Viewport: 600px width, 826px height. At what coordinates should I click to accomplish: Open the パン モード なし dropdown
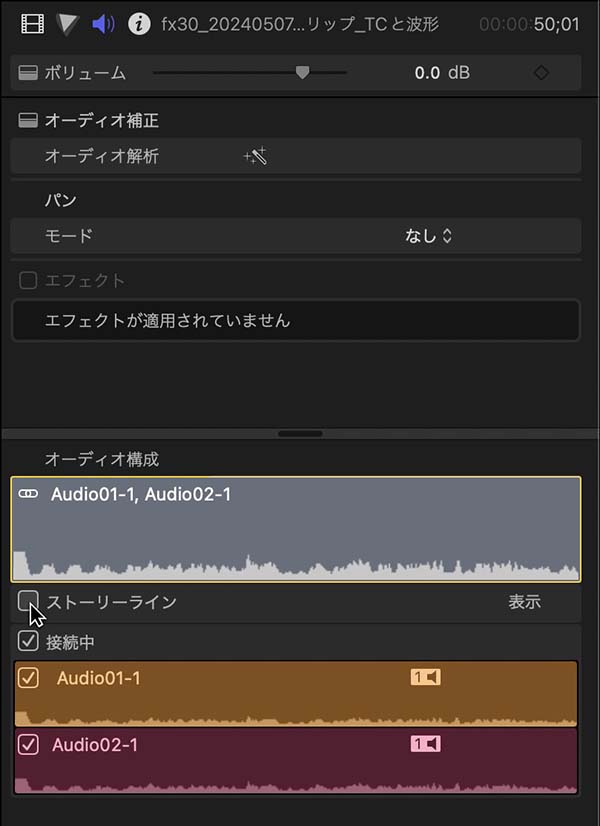(x=428, y=235)
